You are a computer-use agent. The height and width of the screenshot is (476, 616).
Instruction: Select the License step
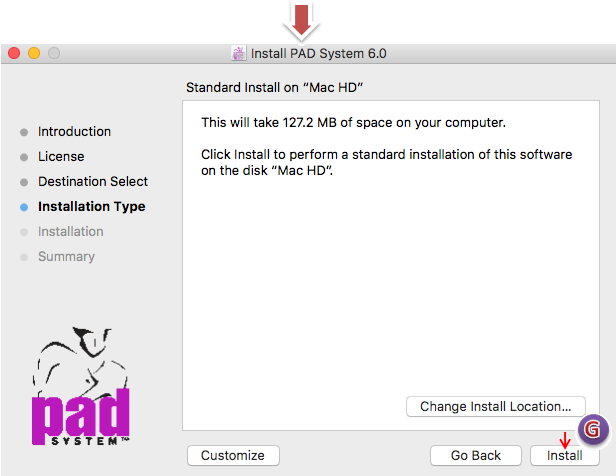click(61, 157)
